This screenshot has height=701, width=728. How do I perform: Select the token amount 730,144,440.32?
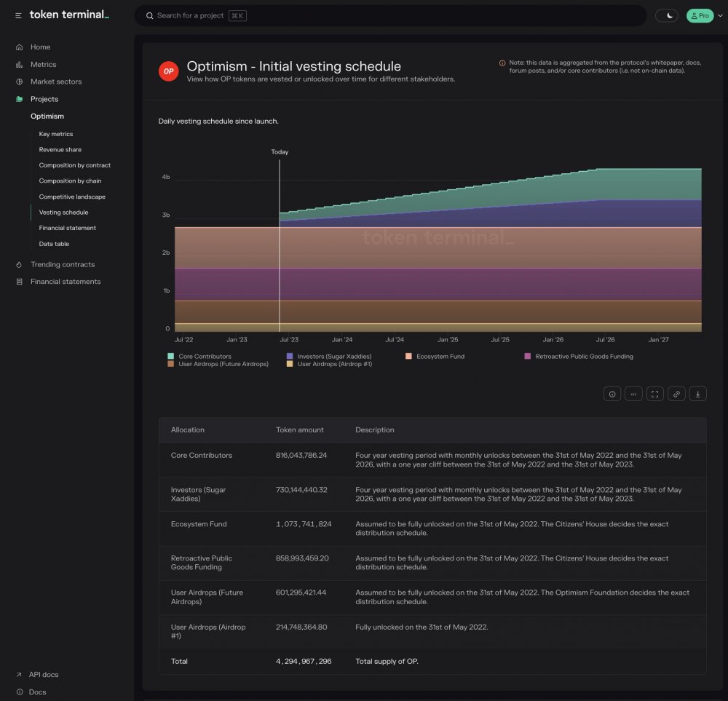tap(302, 490)
